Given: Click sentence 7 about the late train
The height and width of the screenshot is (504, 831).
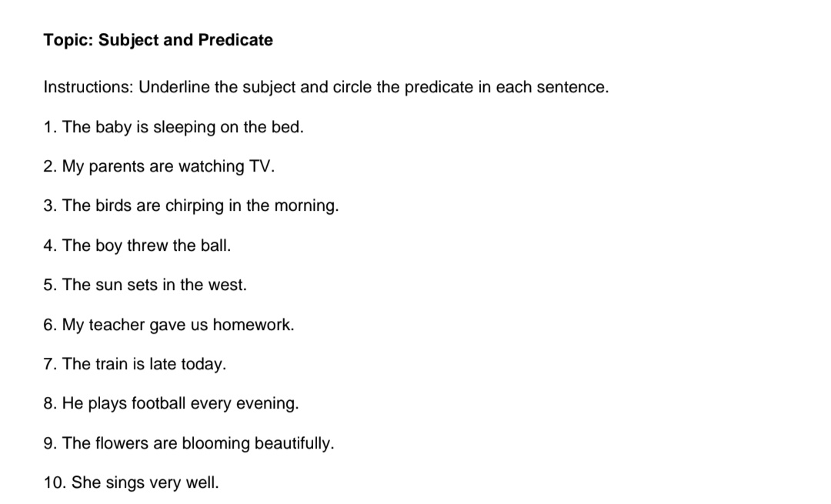Looking at the screenshot, I should [135, 364].
